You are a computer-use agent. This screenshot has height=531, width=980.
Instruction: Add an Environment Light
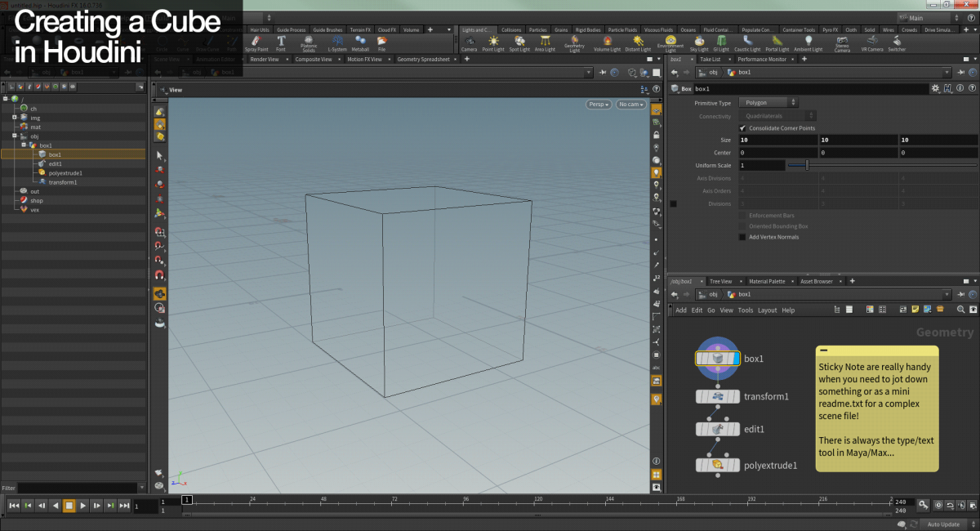670,42
